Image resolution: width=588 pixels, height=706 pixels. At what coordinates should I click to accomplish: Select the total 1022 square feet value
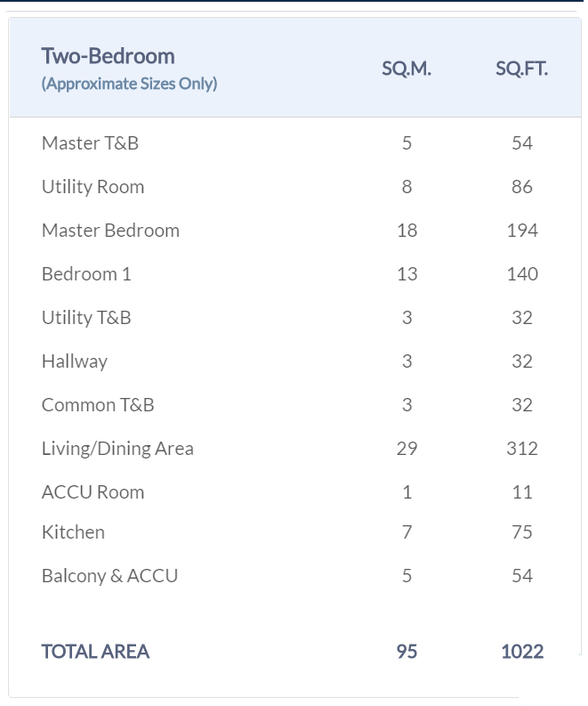(521, 651)
